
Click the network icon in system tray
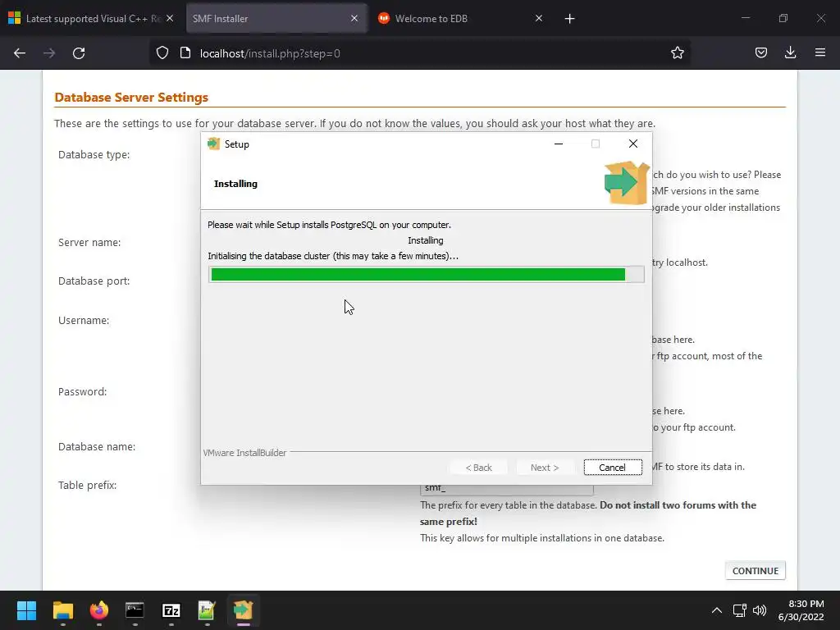[x=739, y=610]
